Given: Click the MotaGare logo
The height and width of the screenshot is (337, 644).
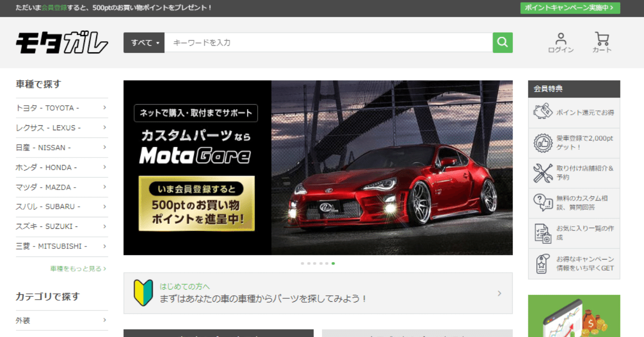Looking at the screenshot, I should click(62, 43).
